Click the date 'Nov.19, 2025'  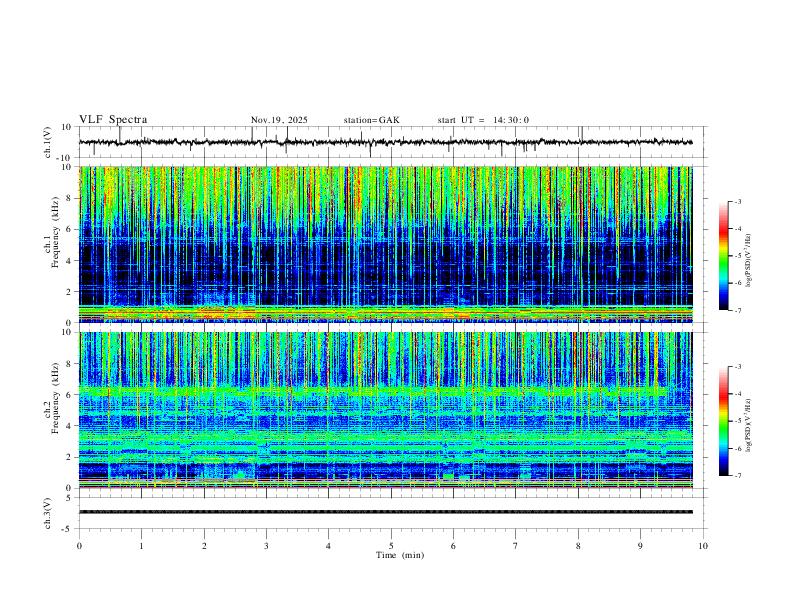(279, 120)
